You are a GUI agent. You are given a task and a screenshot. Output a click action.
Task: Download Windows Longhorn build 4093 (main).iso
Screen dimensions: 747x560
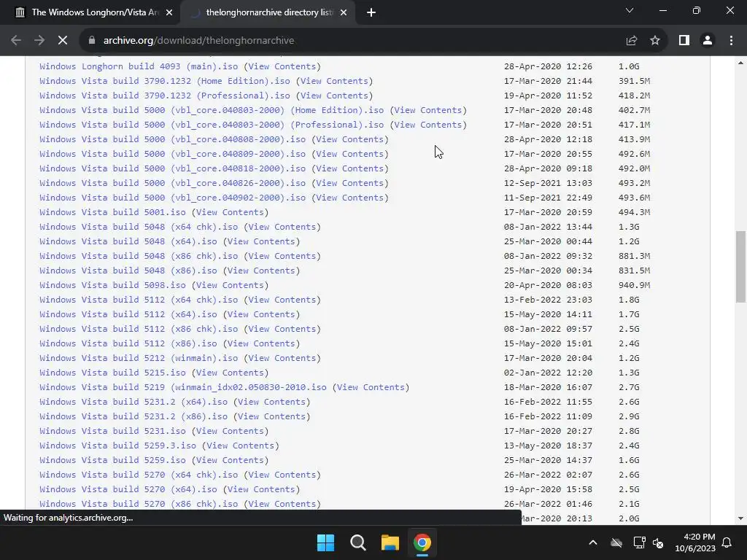click(139, 66)
